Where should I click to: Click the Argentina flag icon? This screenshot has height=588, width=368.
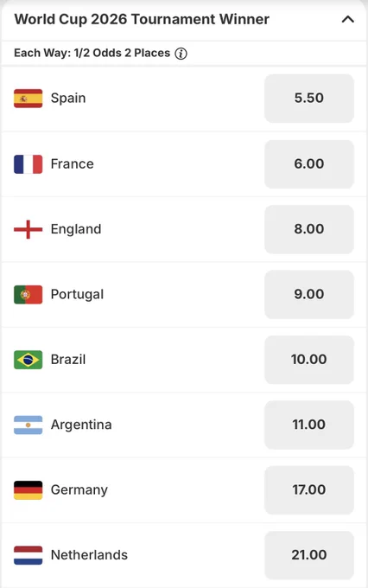(x=29, y=425)
